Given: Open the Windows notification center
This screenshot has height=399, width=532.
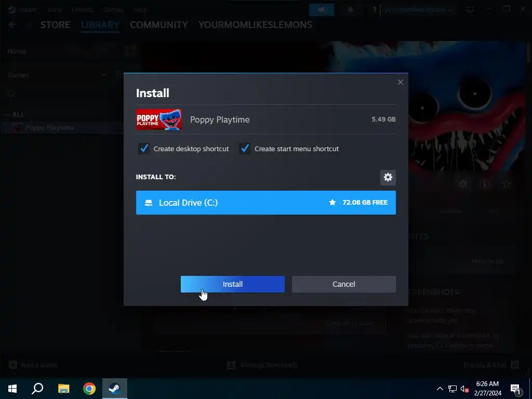Looking at the screenshot, I should (x=516, y=389).
